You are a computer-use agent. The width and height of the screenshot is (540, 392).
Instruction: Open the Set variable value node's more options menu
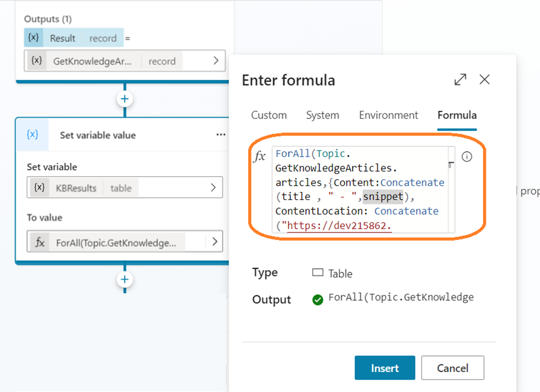point(221,135)
